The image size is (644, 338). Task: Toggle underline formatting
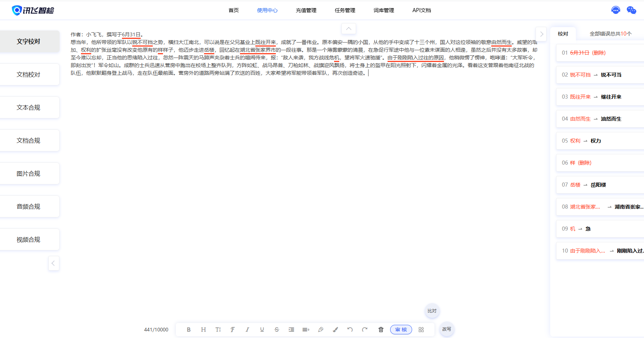pos(262,330)
